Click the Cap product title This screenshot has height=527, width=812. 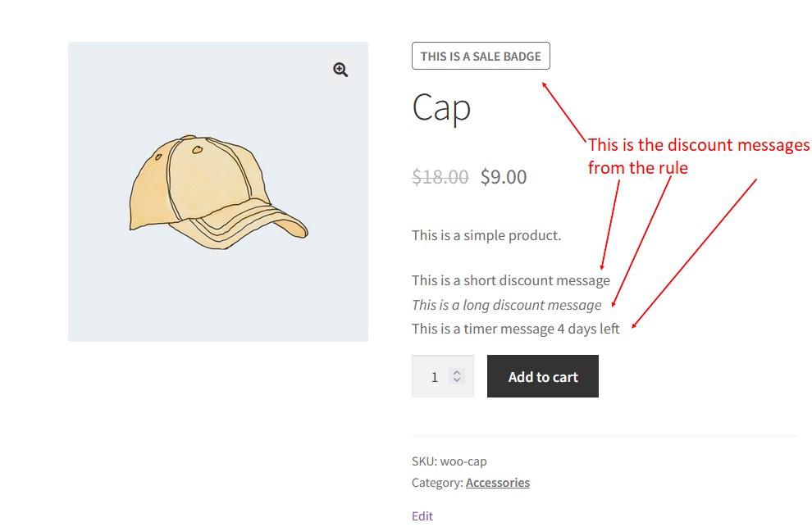tap(441, 107)
